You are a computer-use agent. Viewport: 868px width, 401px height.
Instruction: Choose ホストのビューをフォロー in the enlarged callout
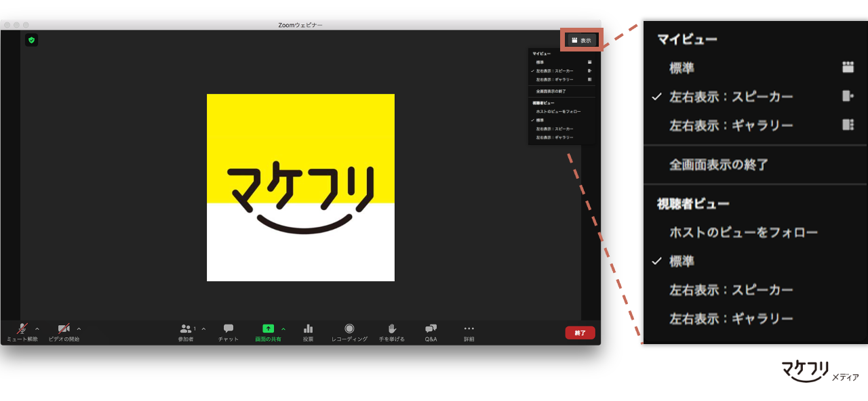coord(743,232)
